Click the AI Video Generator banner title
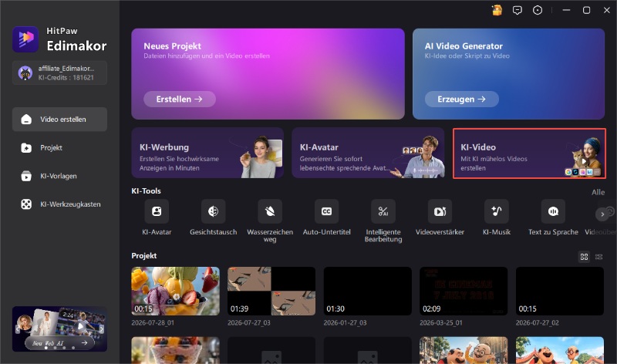This screenshot has height=364, width=617. (x=464, y=46)
